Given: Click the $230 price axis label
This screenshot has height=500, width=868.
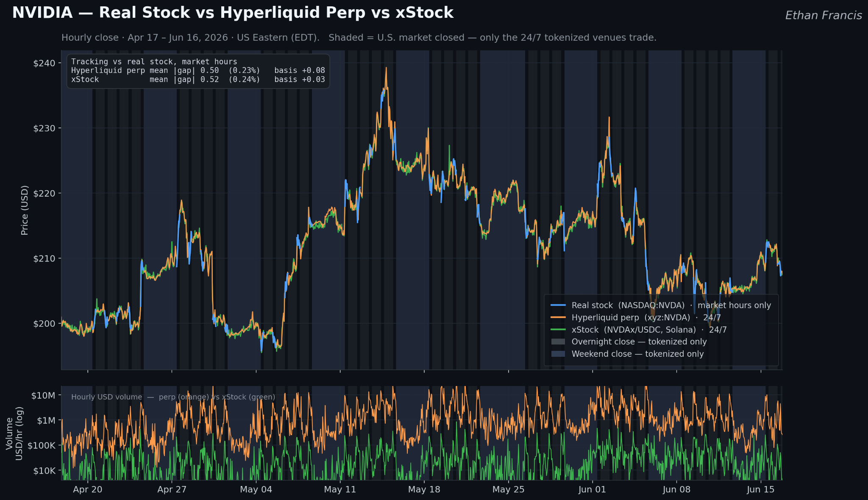Looking at the screenshot, I should 44,128.
